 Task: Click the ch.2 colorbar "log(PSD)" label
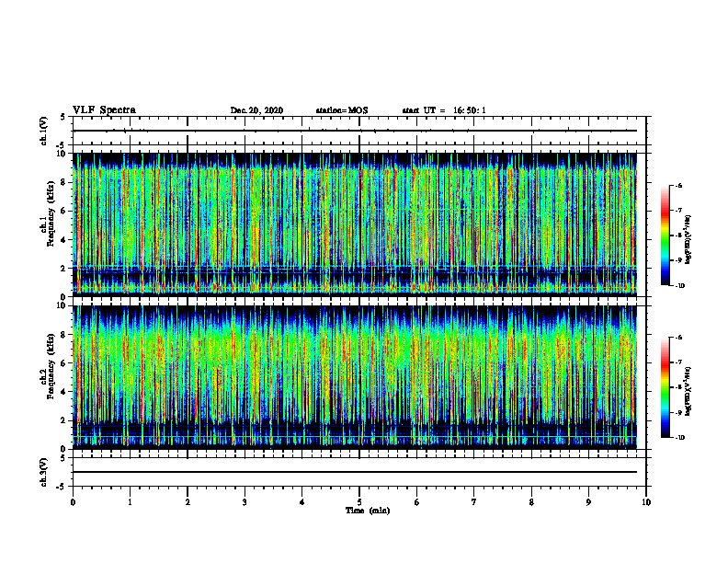click(688, 392)
